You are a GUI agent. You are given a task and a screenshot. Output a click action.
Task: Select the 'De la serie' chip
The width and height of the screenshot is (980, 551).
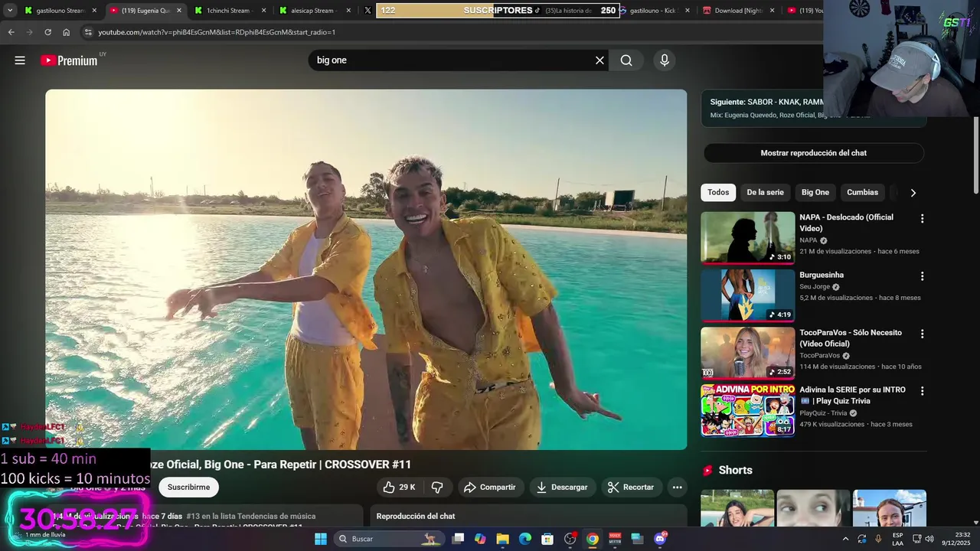coord(765,192)
